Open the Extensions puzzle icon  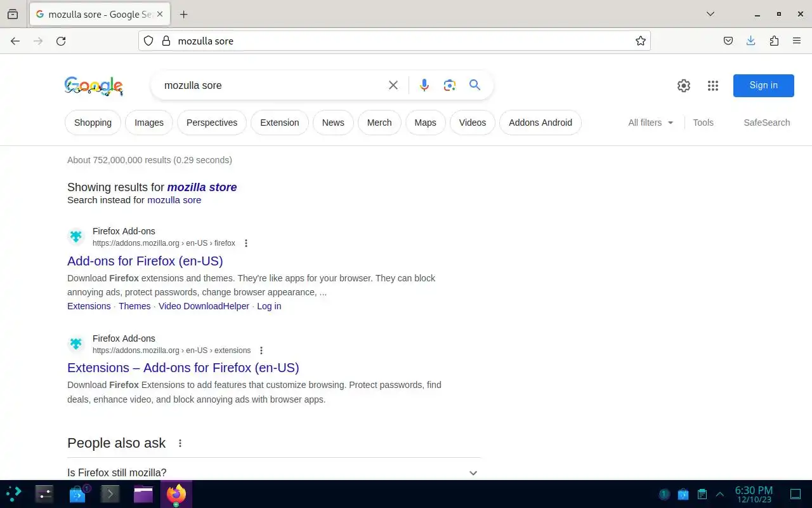[774, 41]
